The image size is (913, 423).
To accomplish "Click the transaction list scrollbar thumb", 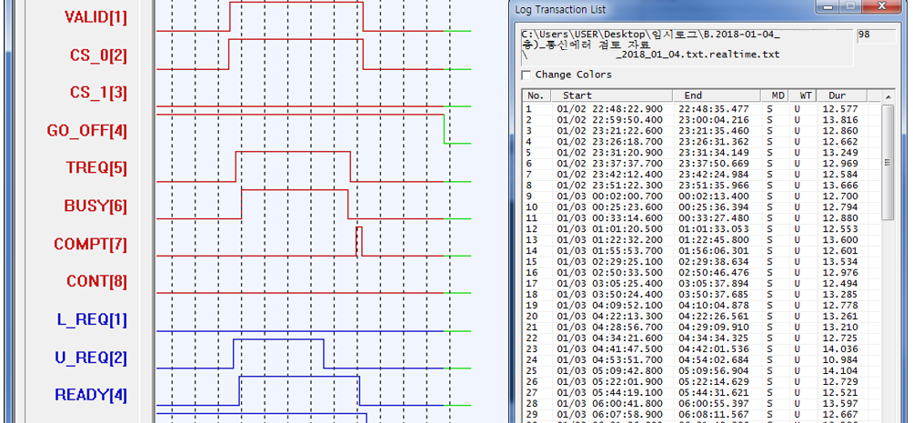I will [887, 163].
